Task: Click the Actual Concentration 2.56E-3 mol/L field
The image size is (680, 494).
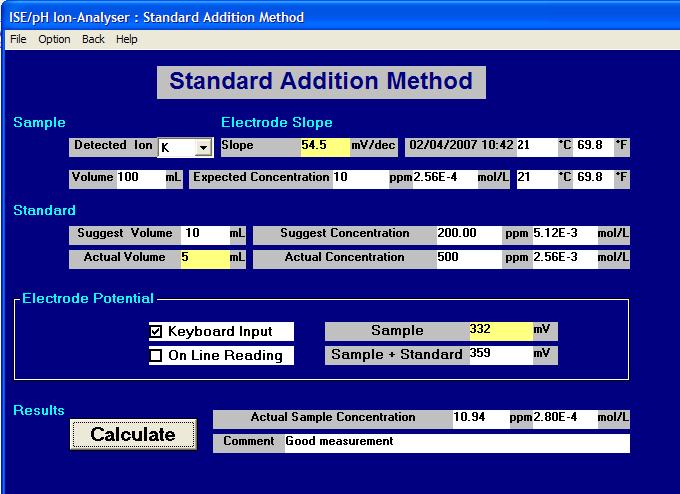Action: (x=565, y=258)
